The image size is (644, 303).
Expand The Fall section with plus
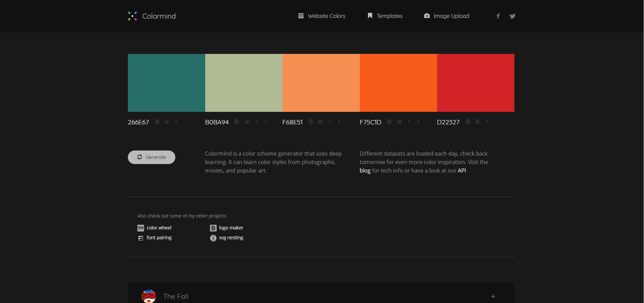pyautogui.click(x=493, y=296)
